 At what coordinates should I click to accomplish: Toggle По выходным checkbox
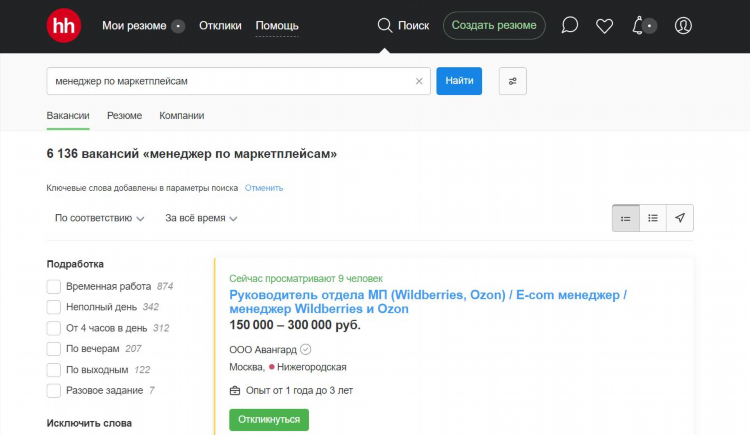coord(54,369)
